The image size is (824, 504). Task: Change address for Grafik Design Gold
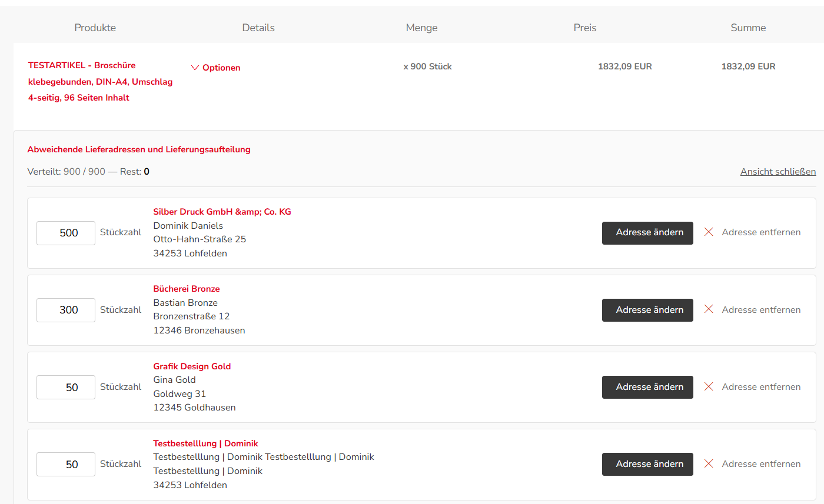coord(647,387)
